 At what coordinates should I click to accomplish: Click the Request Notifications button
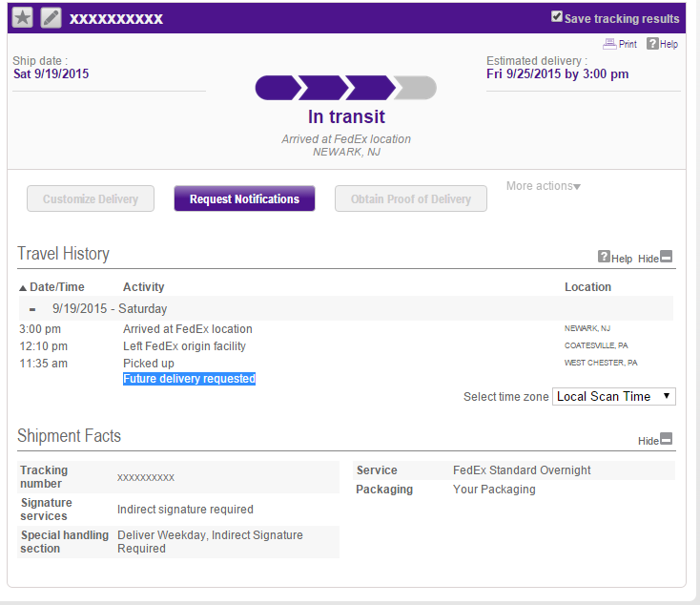(244, 198)
